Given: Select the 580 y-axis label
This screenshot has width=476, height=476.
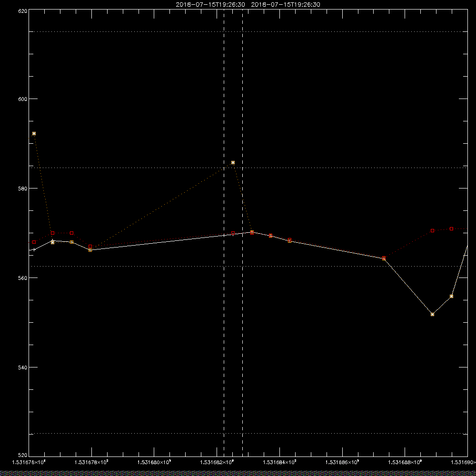Looking at the screenshot, I should tap(23, 188).
